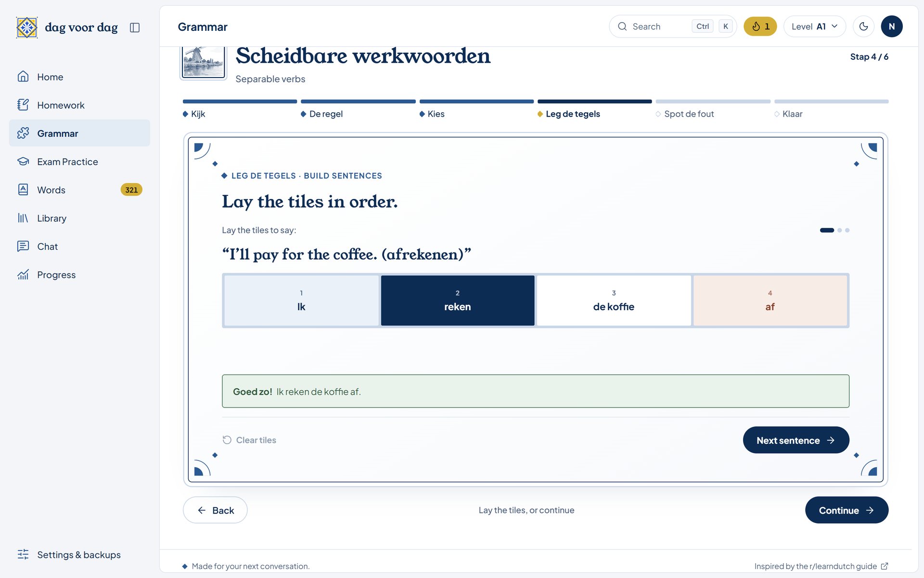The image size is (924, 578).
Task: Click the Ik tile
Action: (301, 301)
